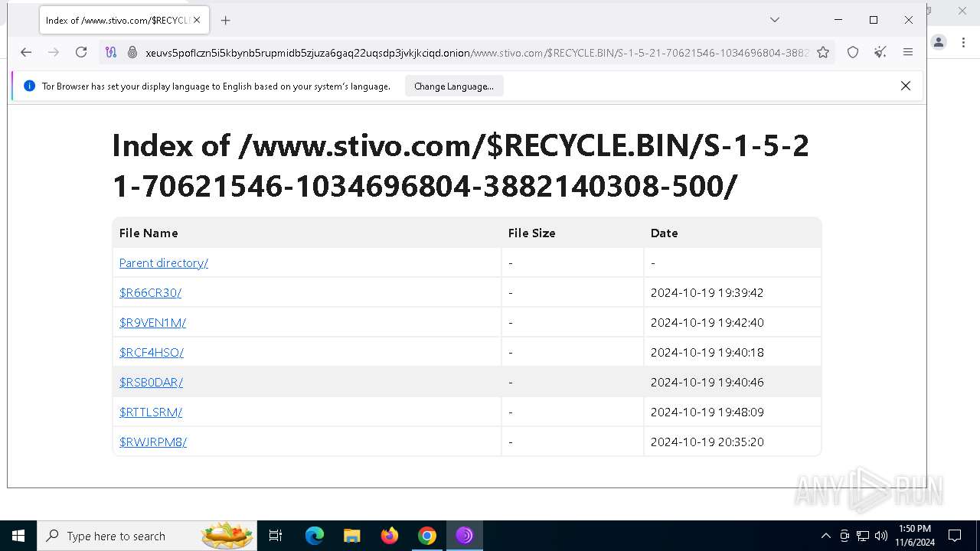The image size is (980, 551).
Task: Open the taskbar clock and date
Action: pos(915,536)
